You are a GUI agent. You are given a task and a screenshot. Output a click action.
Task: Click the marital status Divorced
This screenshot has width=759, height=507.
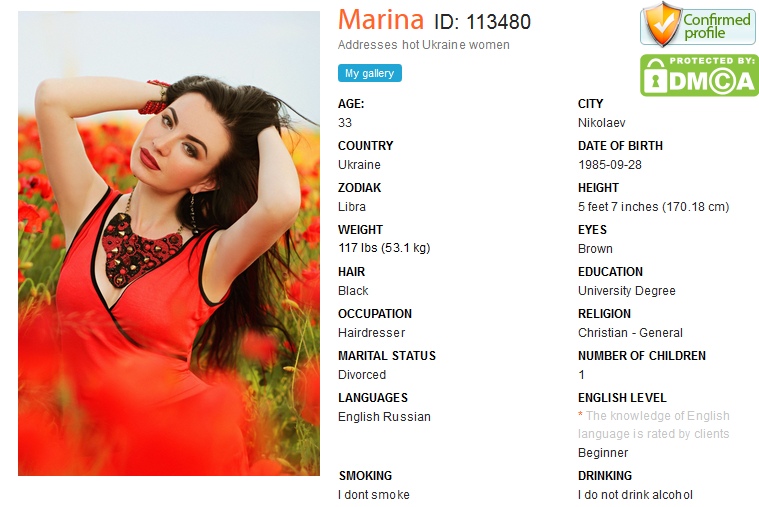click(x=362, y=375)
